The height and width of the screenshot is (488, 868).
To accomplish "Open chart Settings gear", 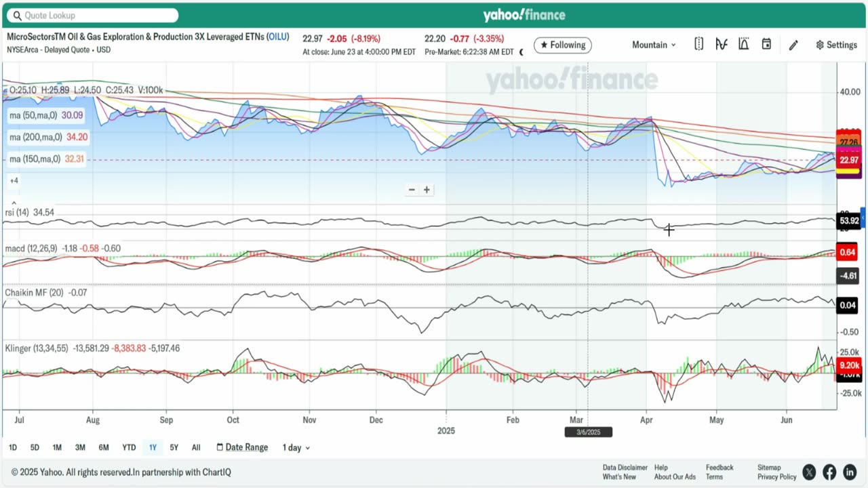I will [836, 45].
